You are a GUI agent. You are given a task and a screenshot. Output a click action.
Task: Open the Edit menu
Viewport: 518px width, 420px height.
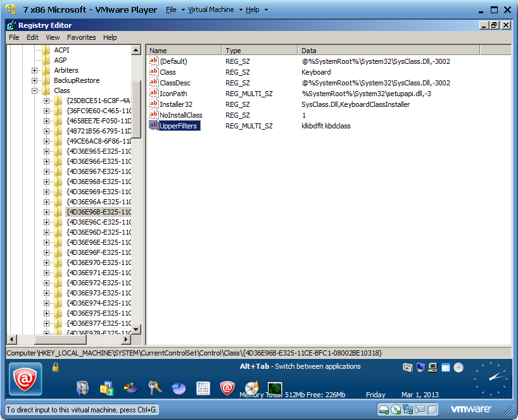(32, 37)
